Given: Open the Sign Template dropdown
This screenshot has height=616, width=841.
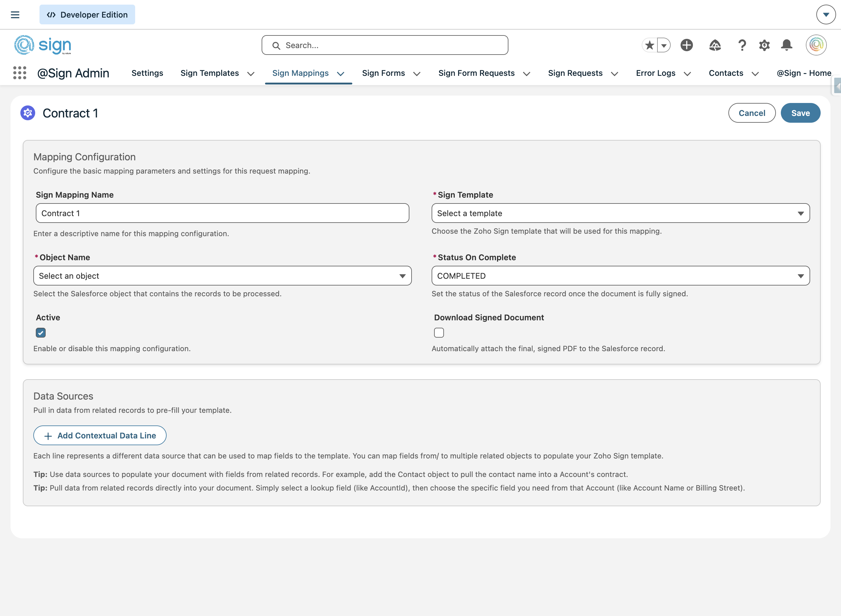Looking at the screenshot, I should point(620,213).
